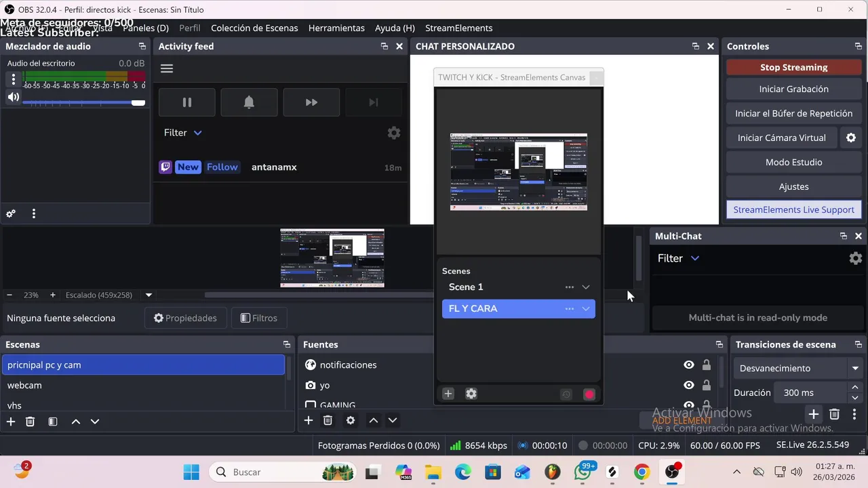The height and width of the screenshot is (488, 868).
Task: Open scene filters icon in Escenas toolbar
Action: click(x=53, y=422)
